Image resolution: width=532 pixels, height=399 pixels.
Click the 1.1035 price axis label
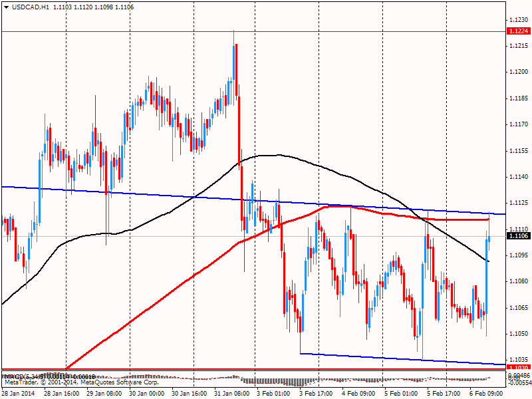coord(519,360)
